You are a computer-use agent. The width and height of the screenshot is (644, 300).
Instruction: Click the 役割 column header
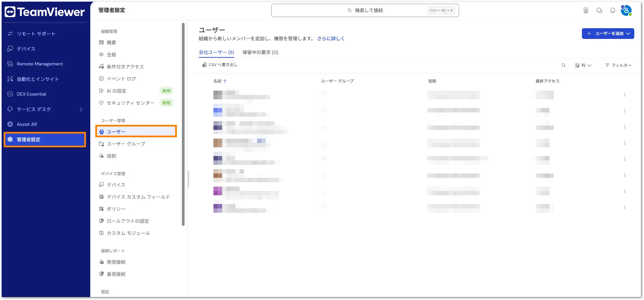[432, 81]
